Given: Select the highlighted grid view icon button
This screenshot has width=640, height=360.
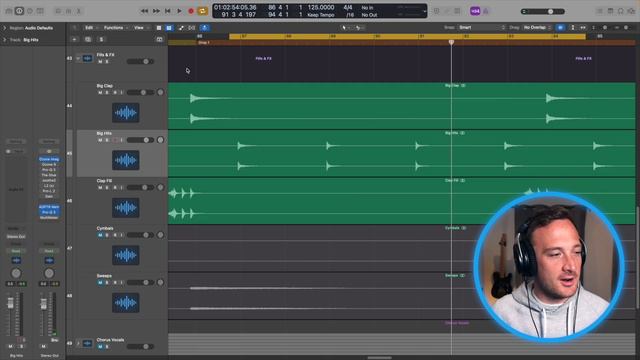Looking at the screenshot, I should (169, 28).
